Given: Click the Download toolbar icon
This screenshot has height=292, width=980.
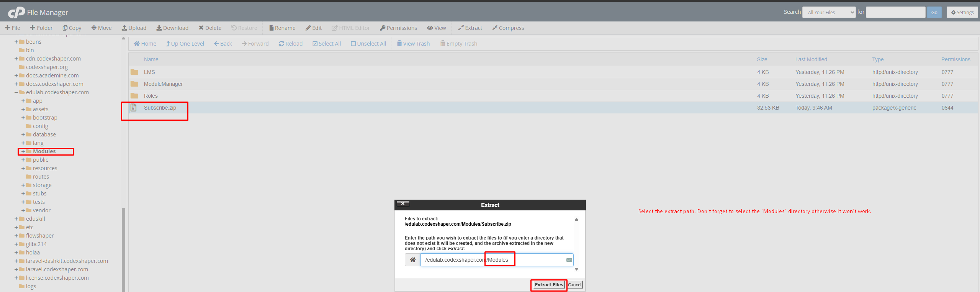Looking at the screenshot, I should (x=159, y=28).
